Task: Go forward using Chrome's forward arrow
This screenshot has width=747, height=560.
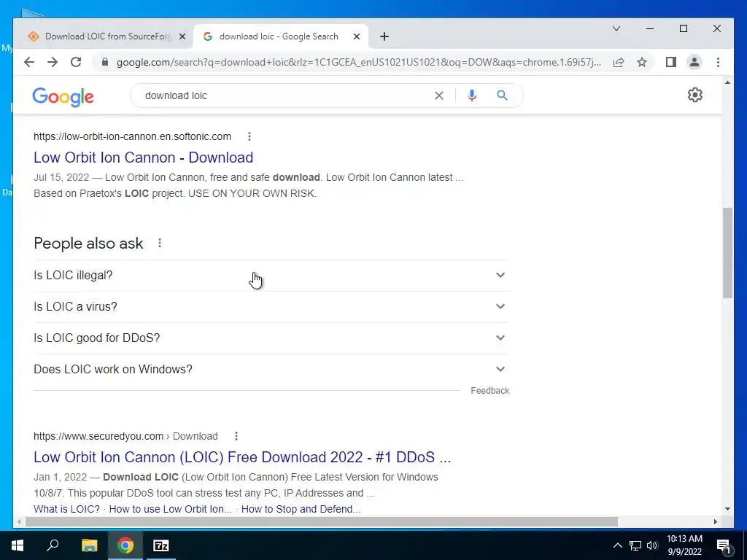Action: pos(53,62)
